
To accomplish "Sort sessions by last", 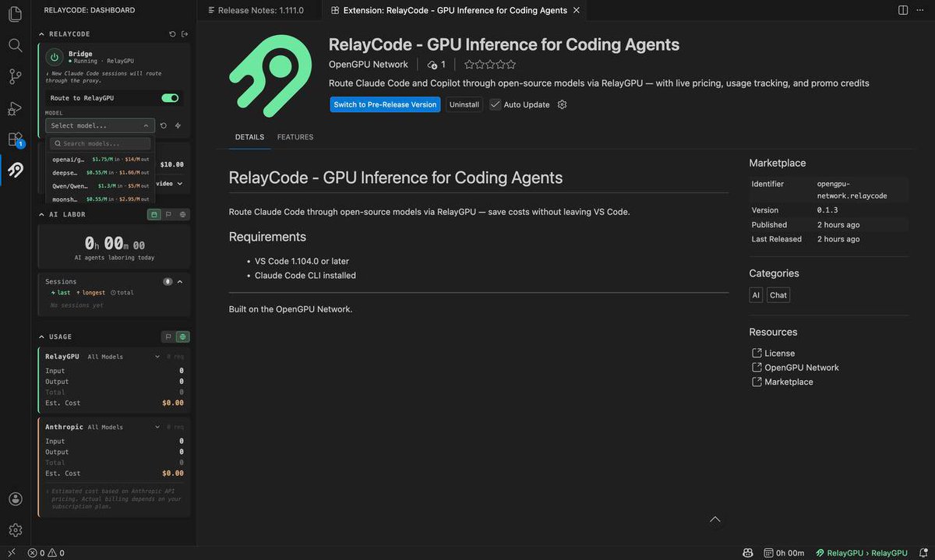I will point(61,293).
